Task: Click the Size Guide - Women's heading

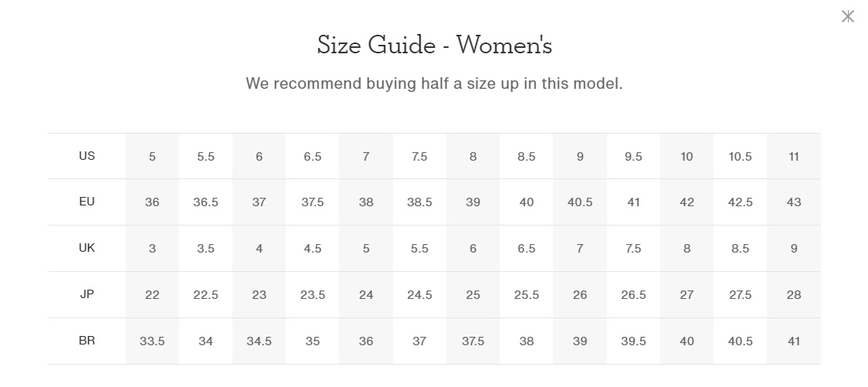Action: (x=435, y=45)
